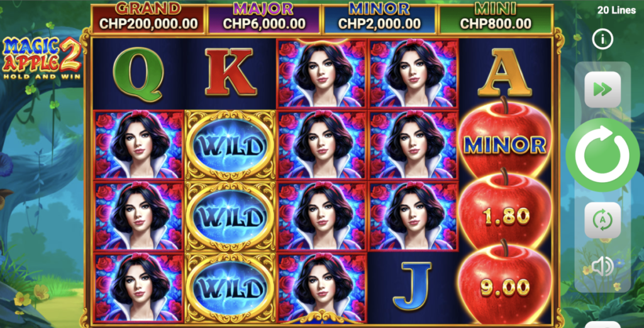Click the Magic Apple 2 logo
644x328 pixels.
(42, 58)
